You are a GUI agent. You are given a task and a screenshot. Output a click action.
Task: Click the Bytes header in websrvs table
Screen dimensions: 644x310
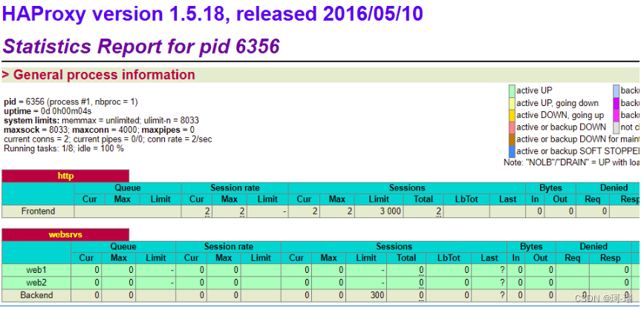[531, 247]
